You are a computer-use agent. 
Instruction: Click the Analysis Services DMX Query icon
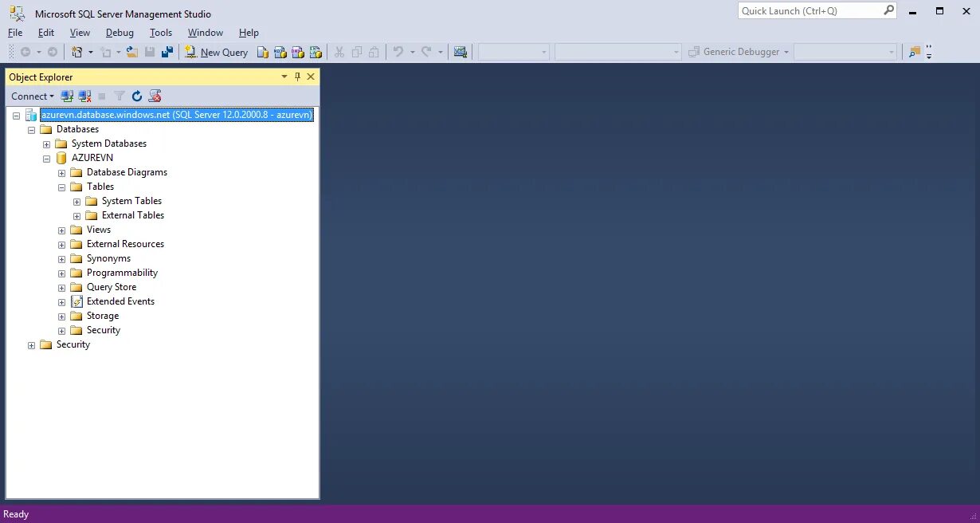(297, 52)
